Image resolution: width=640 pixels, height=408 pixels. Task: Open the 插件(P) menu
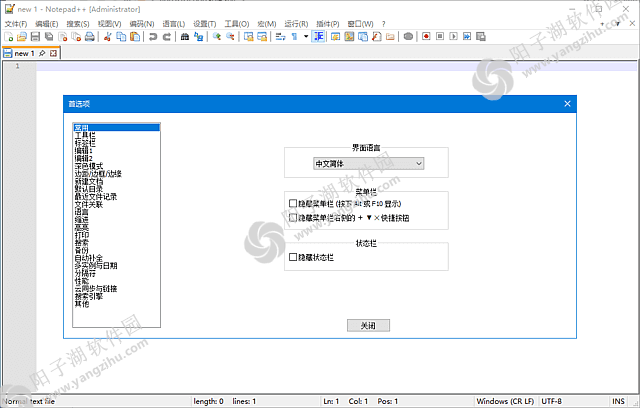(328, 24)
